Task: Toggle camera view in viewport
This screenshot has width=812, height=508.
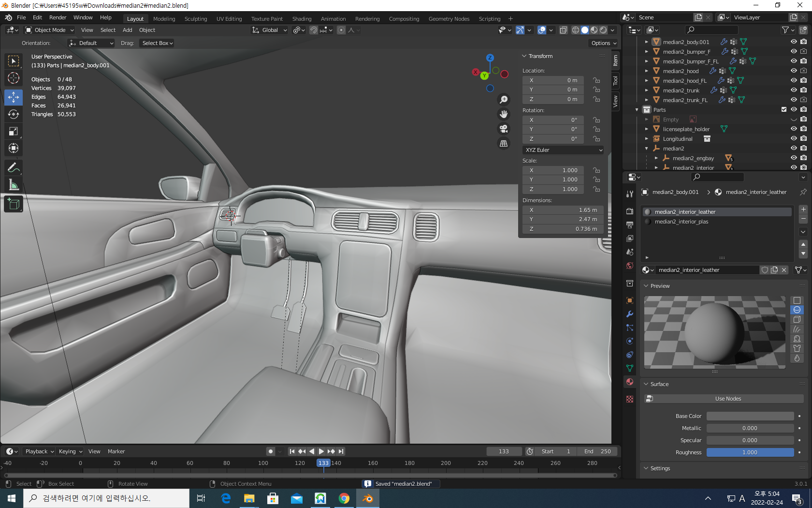Action: coord(504,129)
